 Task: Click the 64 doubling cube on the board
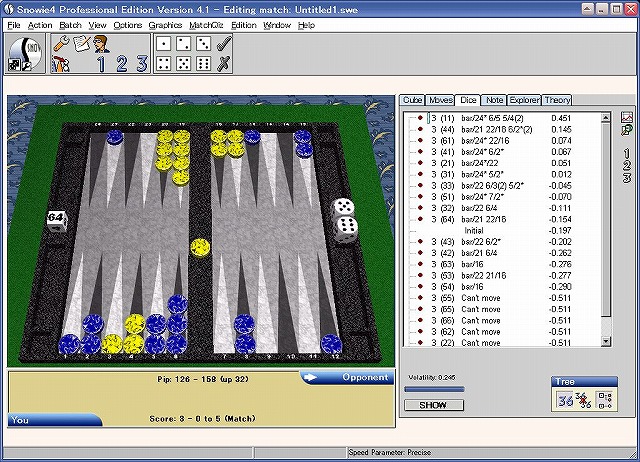tap(56, 221)
